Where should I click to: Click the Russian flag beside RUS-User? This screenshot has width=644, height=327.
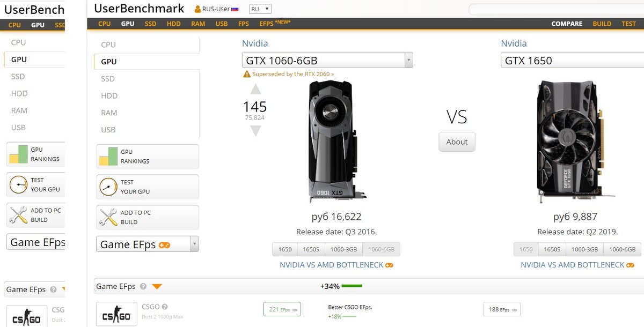235,9
